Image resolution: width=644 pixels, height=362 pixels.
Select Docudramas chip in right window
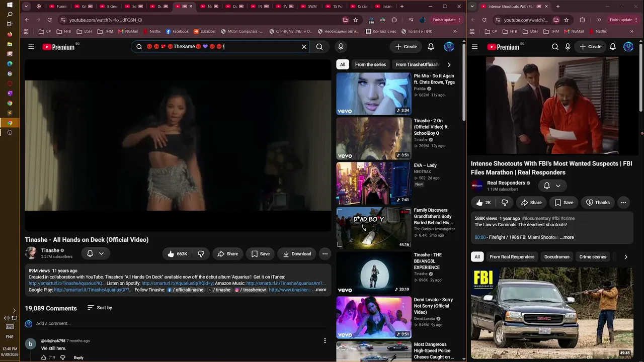click(x=557, y=257)
